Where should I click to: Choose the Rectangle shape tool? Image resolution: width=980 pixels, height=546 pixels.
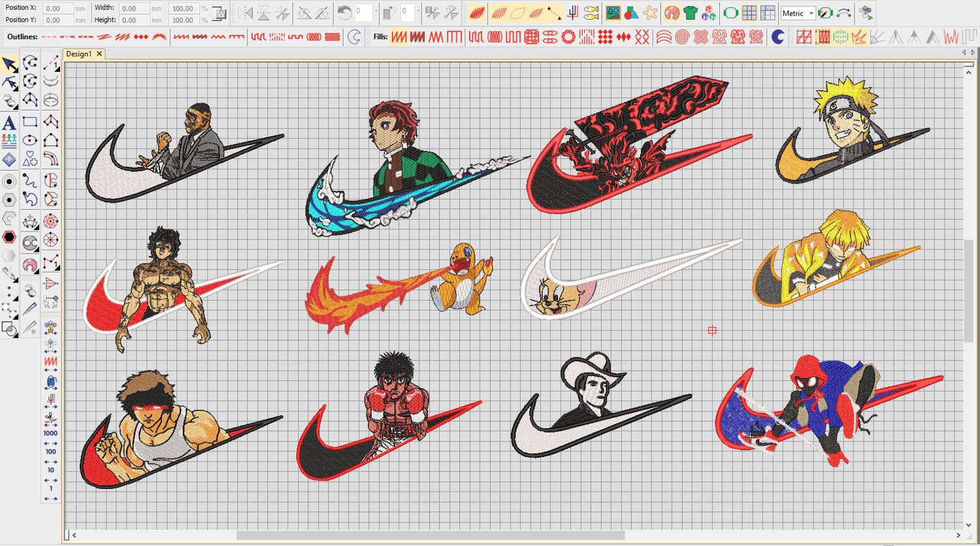[30, 122]
